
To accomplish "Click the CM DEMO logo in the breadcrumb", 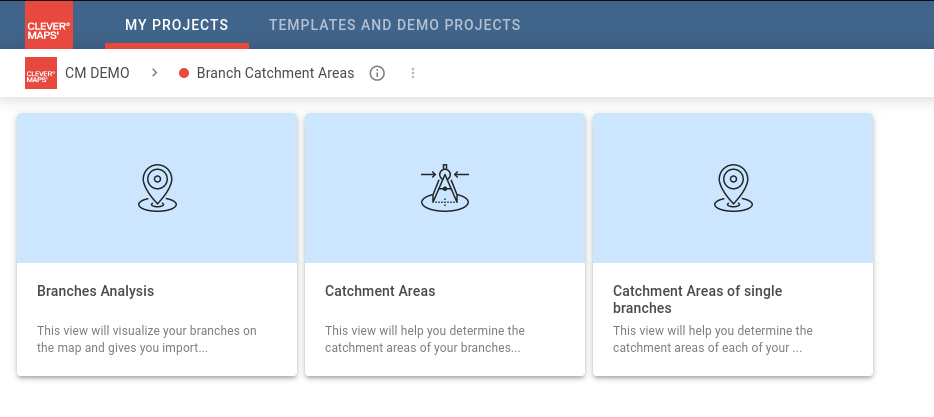I will (x=41, y=73).
